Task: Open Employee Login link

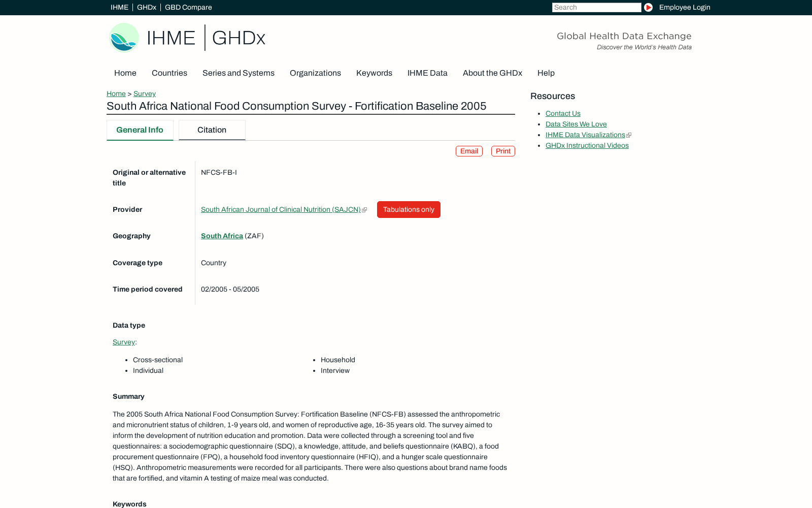Action: [x=685, y=7]
